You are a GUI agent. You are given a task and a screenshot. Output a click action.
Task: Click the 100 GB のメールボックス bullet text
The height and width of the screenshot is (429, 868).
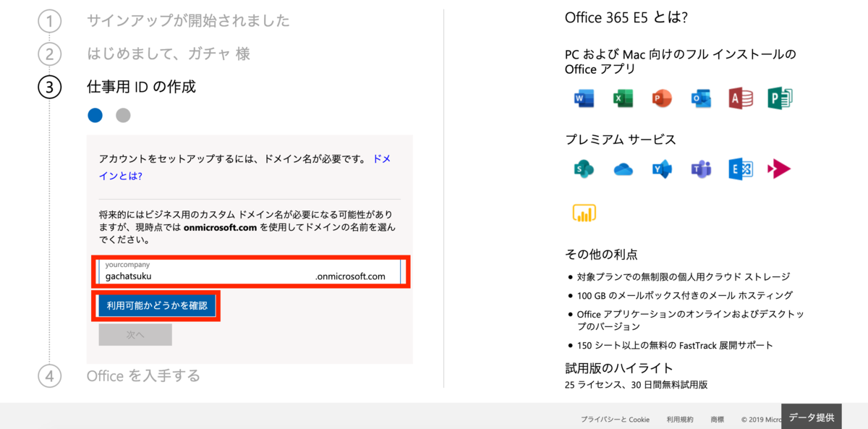685,295
